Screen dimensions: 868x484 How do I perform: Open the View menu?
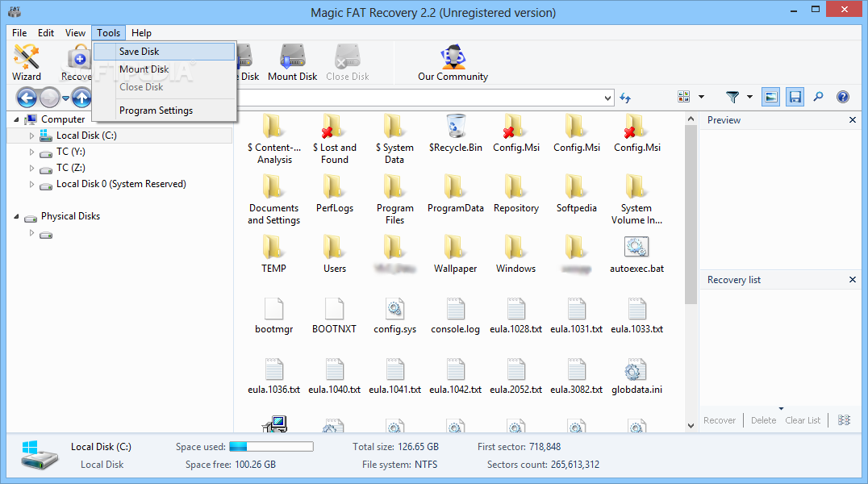[x=75, y=33]
